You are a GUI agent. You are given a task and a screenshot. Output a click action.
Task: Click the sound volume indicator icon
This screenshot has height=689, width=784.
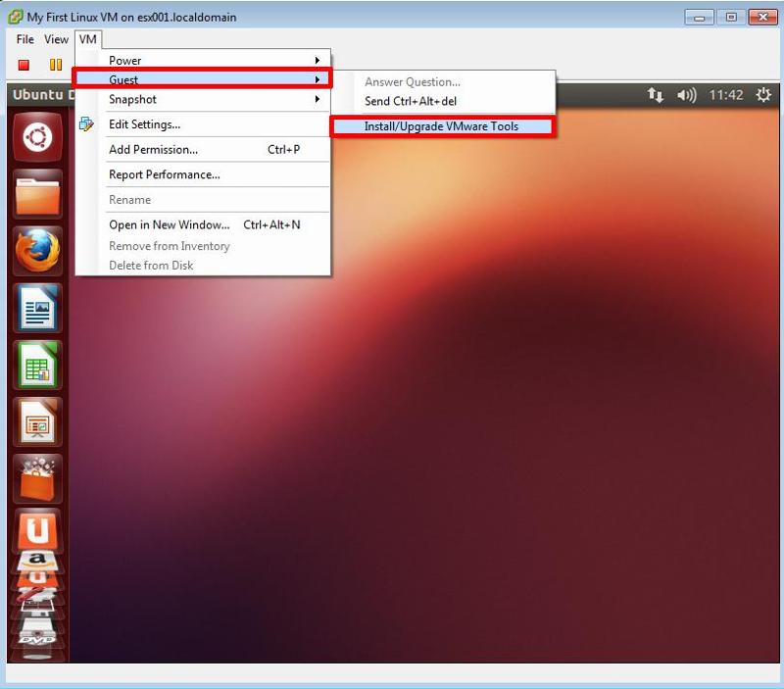(x=686, y=95)
